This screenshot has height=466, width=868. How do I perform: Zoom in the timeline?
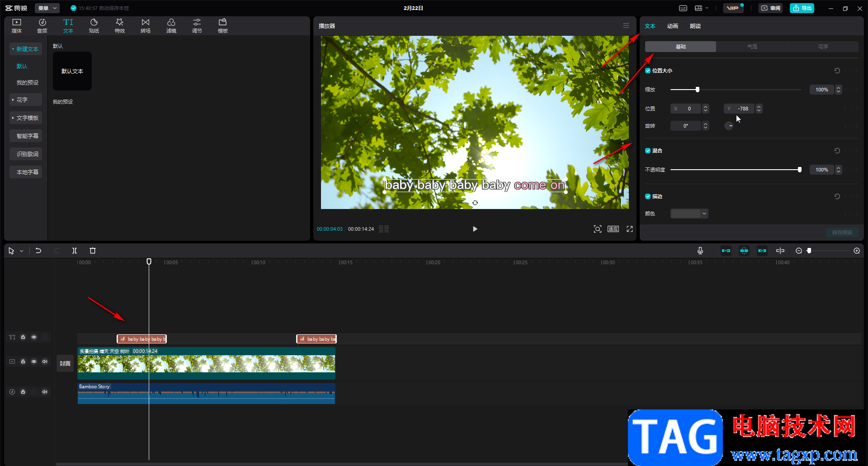tap(857, 251)
